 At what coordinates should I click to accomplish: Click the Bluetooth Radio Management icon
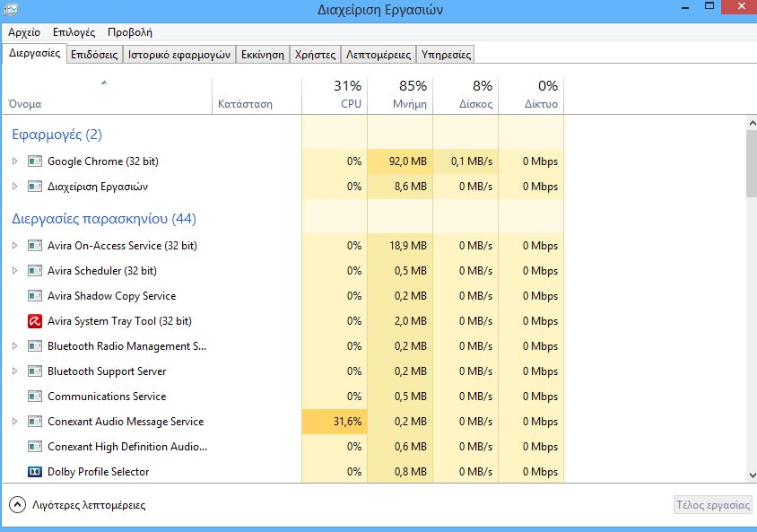[x=35, y=346]
